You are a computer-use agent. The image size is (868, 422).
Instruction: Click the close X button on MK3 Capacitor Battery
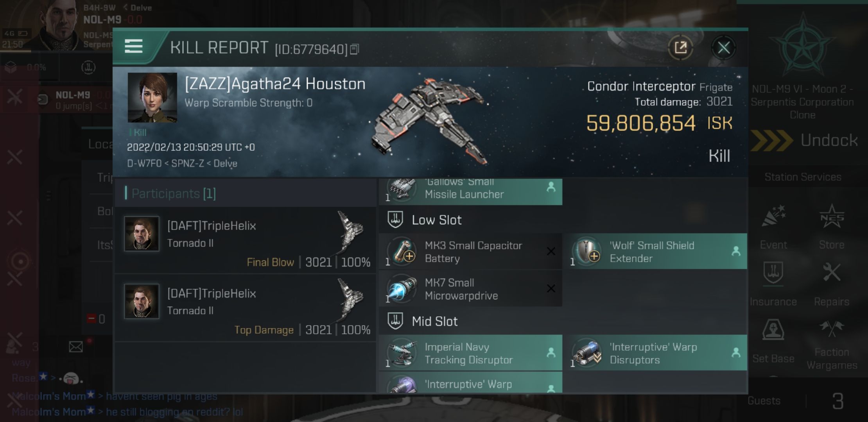point(551,251)
